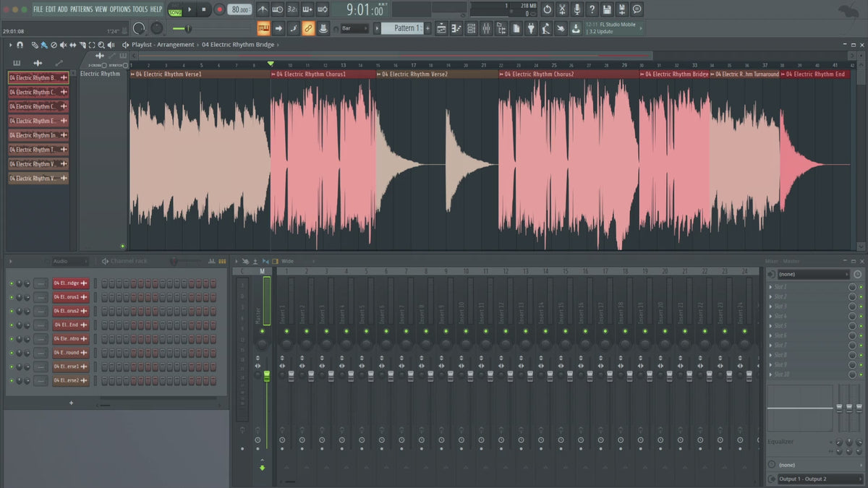Open the OPTIONS menu

pyautogui.click(x=119, y=9)
